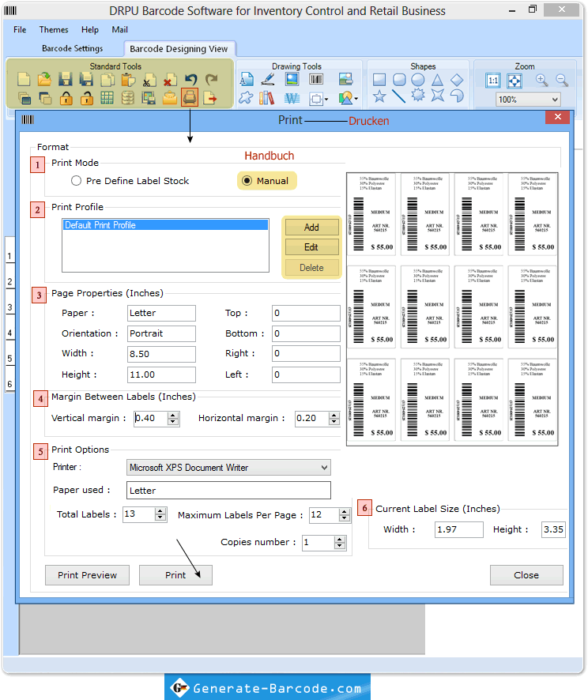Click the Orientation field showing Portrait
This screenshot has height=700, width=588.
[x=162, y=333]
